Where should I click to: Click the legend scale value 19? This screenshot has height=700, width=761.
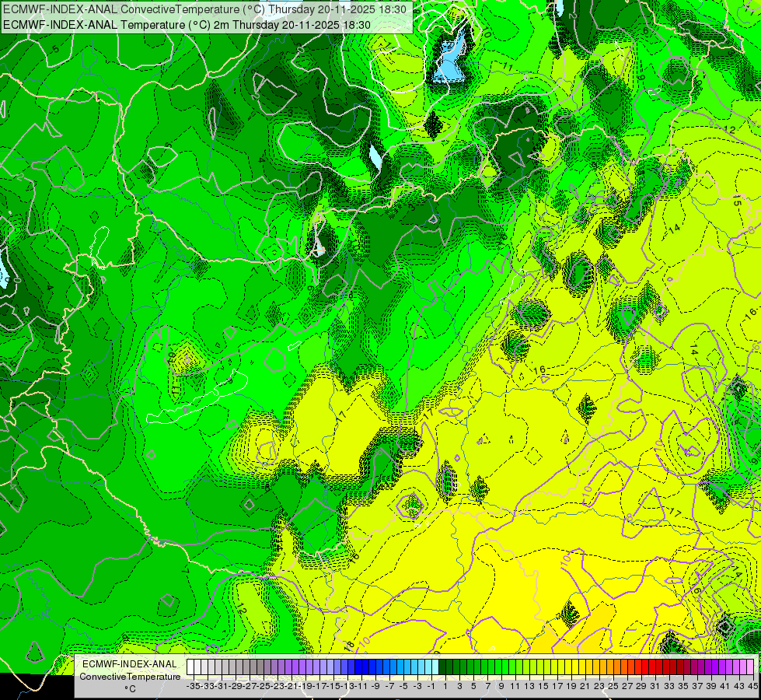coord(571,687)
